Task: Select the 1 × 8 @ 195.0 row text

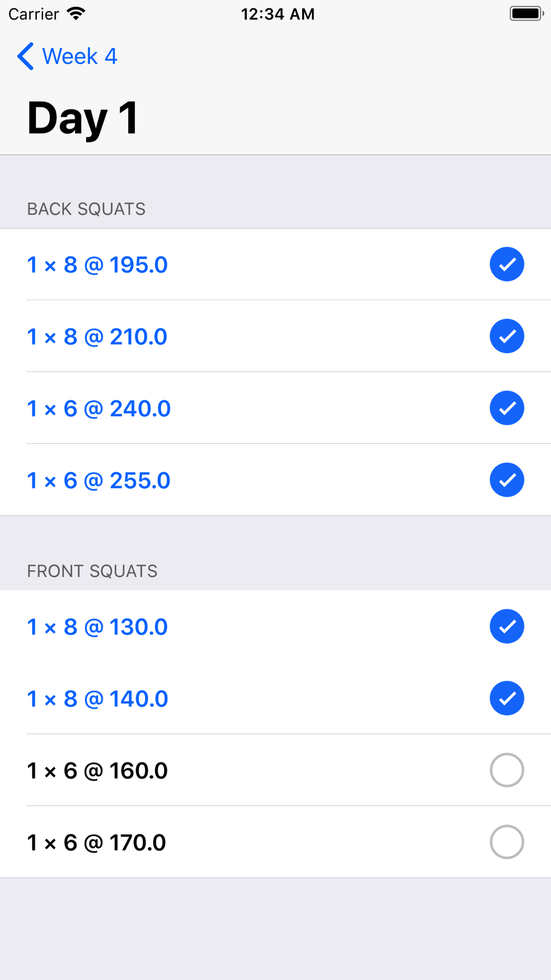Action: pyautogui.click(x=97, y=265)
